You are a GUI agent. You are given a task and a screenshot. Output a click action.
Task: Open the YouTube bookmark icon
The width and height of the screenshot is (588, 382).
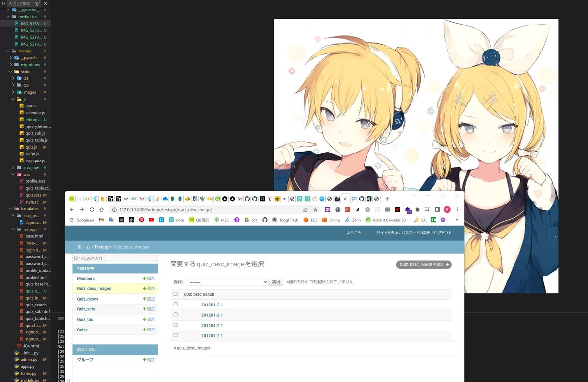click(x=151, y=220)
